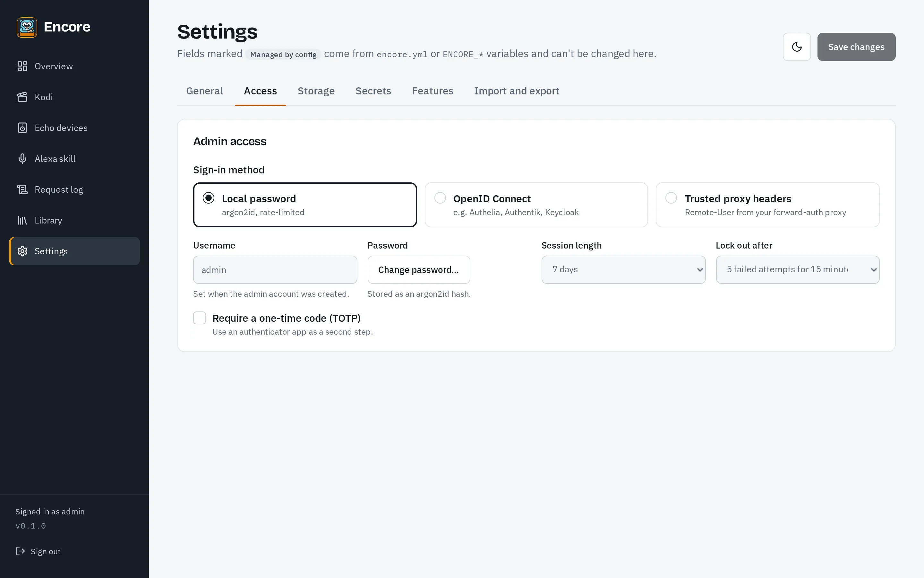Click the Change password... button

(x=419, y=269)
